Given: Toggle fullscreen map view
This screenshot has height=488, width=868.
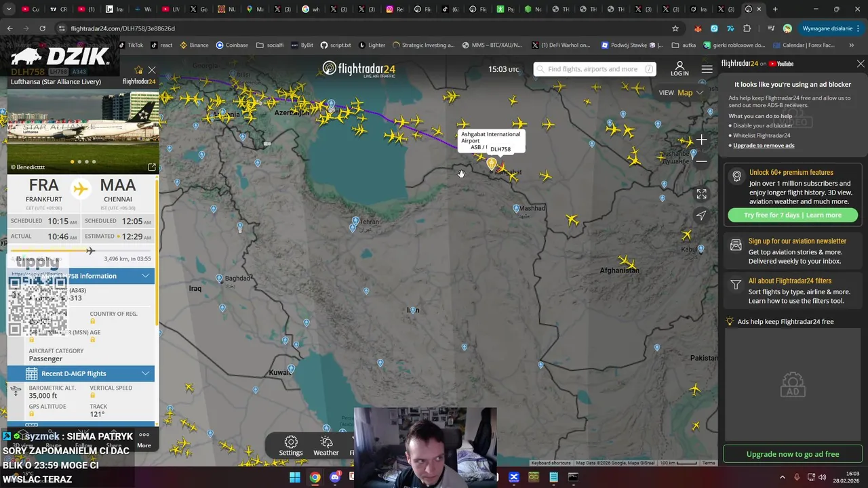Looking at the screenshot, I should (702, 194).
